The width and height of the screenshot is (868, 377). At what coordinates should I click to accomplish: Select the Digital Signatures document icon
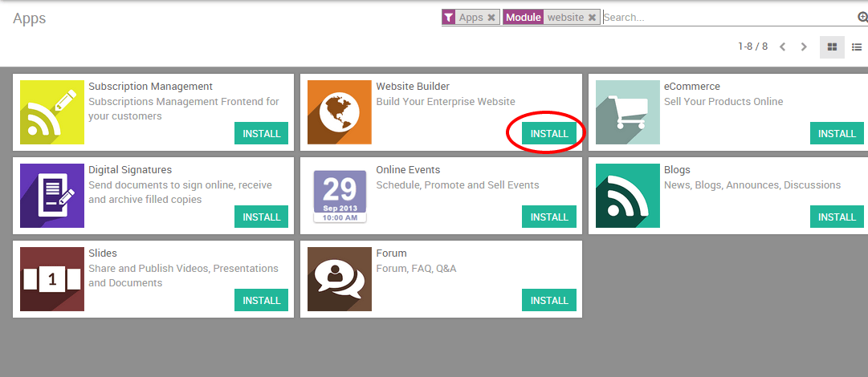(x=52, y=196)
